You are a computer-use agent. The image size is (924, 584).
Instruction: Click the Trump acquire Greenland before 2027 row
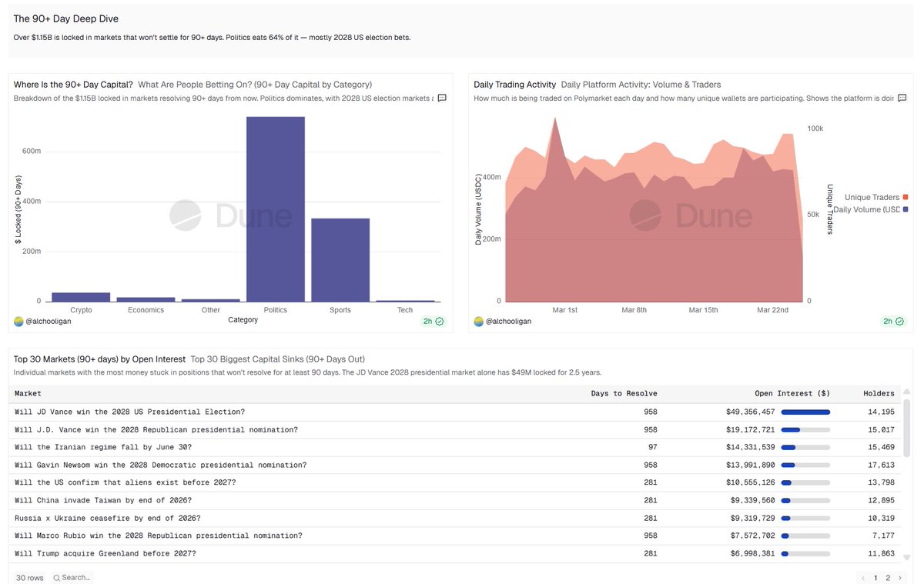pyautogui.click(x=456, y=553)
